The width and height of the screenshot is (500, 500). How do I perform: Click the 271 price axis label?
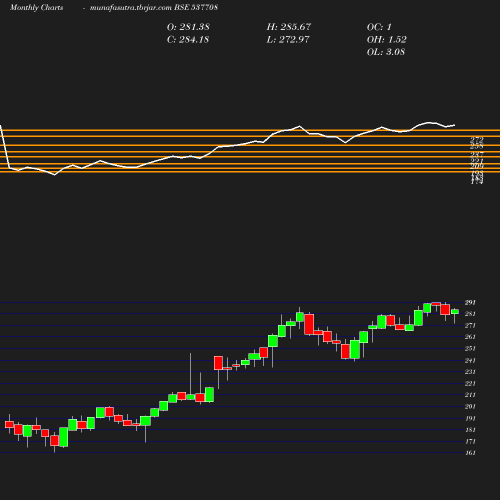tap(470, 326)
